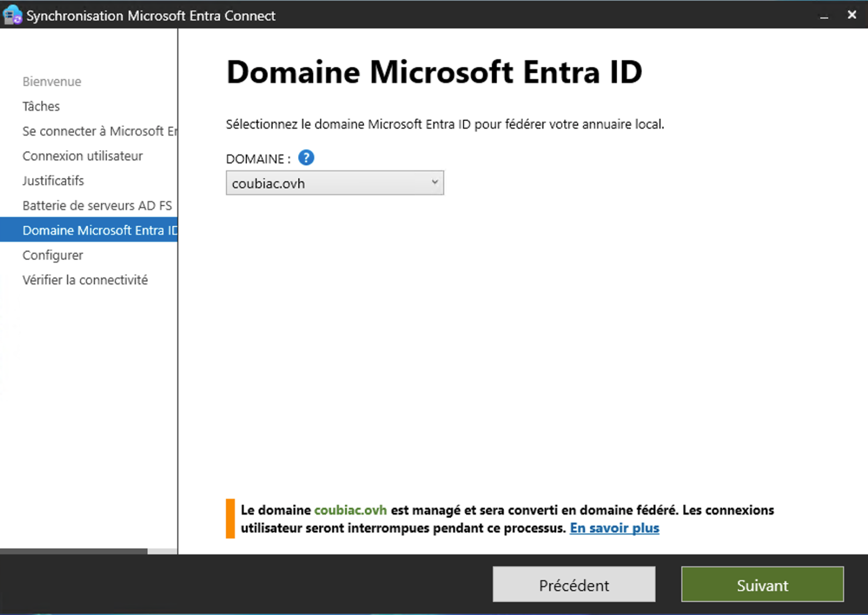The width and height of the screenshot is (868, 615).
Task: Click the green coubiac.ovh text in warning
Action: pyautogui.click(x=350, y=510)
